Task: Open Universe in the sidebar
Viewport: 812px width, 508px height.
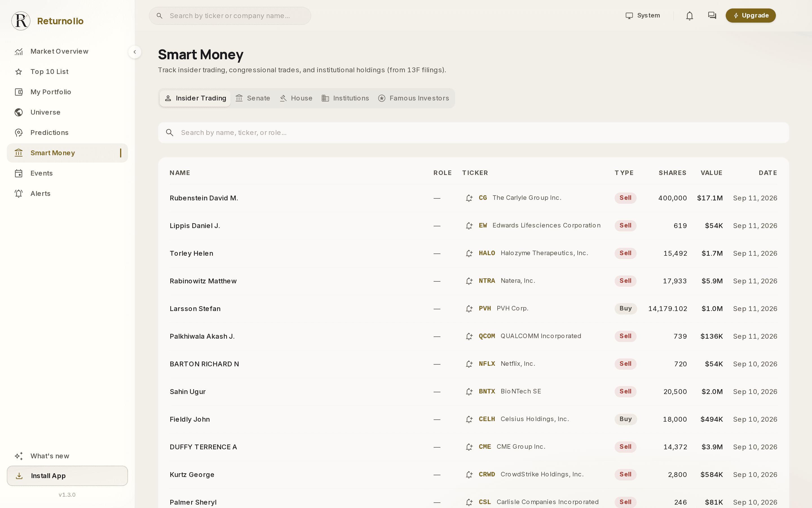Action: pos(67,112)
